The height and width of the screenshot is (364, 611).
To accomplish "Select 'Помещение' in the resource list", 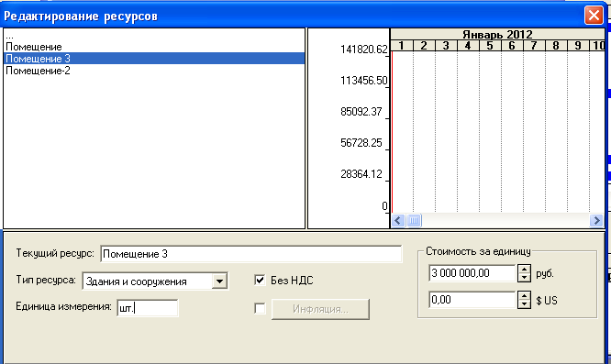I will 154,47.
